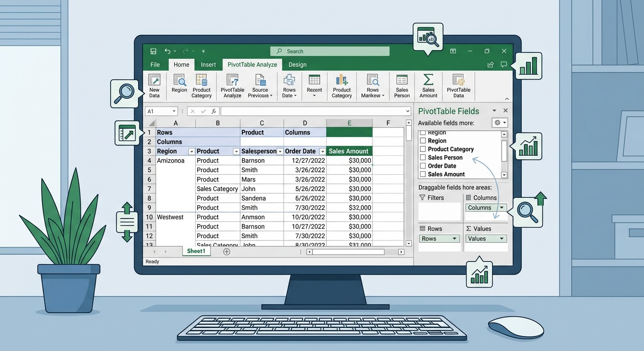
Task: Open the Salesperson column filter dropdown
Action: (279, 151)
